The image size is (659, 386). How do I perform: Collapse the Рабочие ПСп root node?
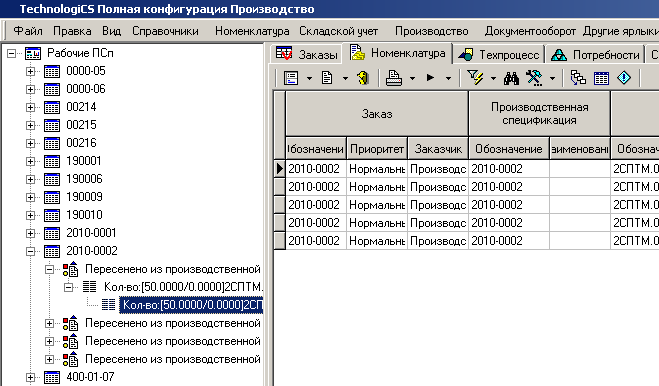[12, 53]
